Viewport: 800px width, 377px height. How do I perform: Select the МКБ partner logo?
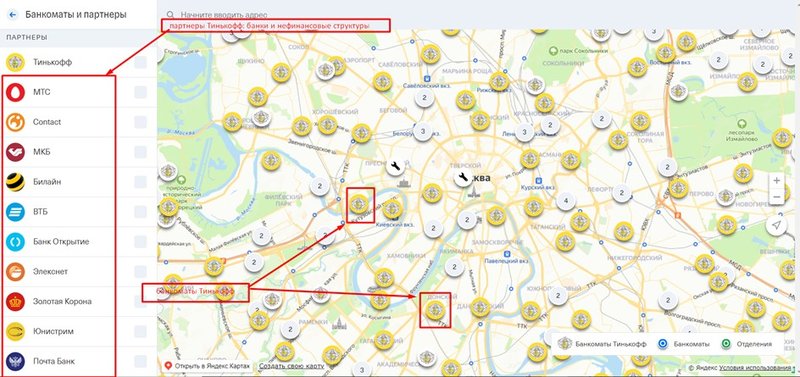coord(15,152)
